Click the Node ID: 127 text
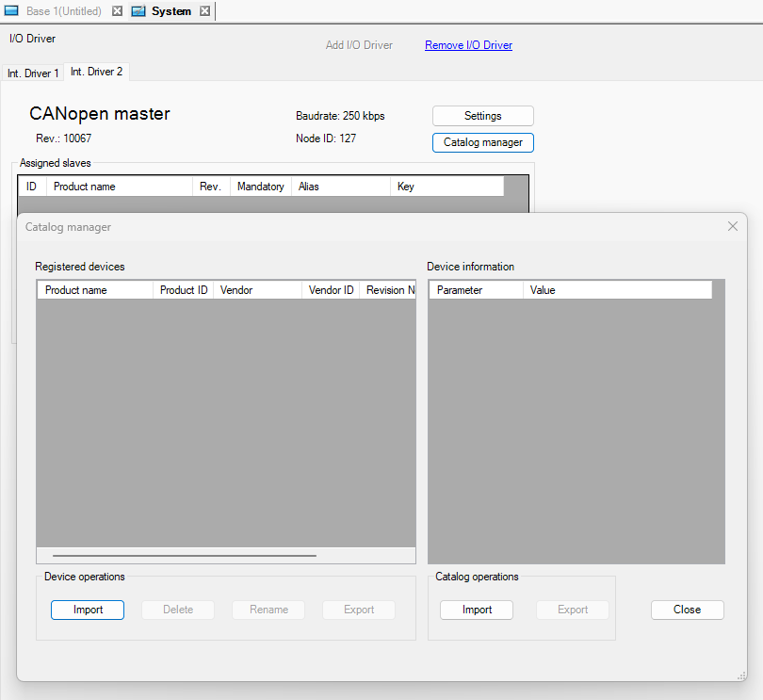The height and width of the screenshot is (700, 763). click(326, 138)
